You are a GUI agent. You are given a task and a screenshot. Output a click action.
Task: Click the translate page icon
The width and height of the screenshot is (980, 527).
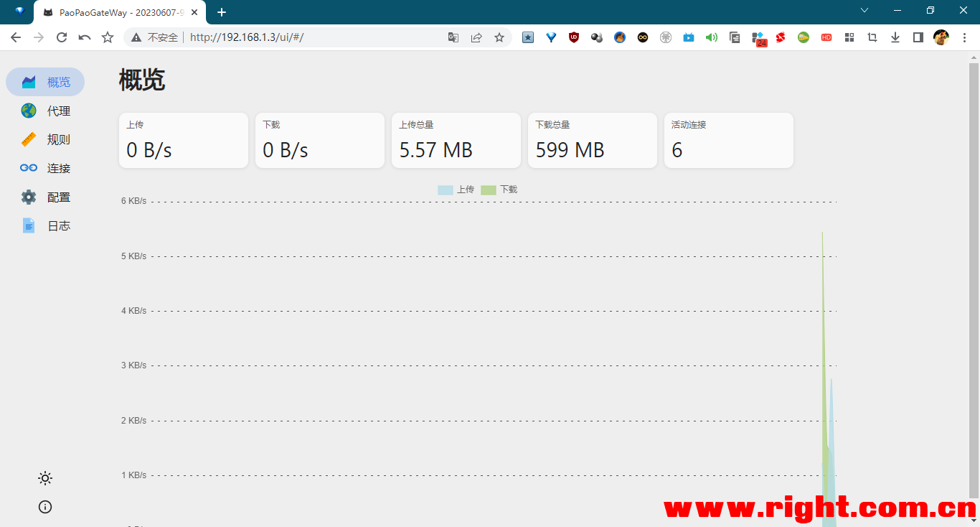click(x=453, y=37)
